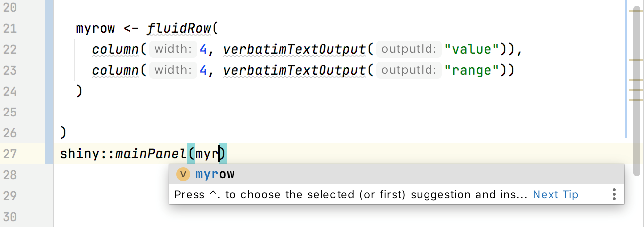Click the blue change marker beside line 24
The width and height of the screenshot is (644, 227).
pos(49,91)
